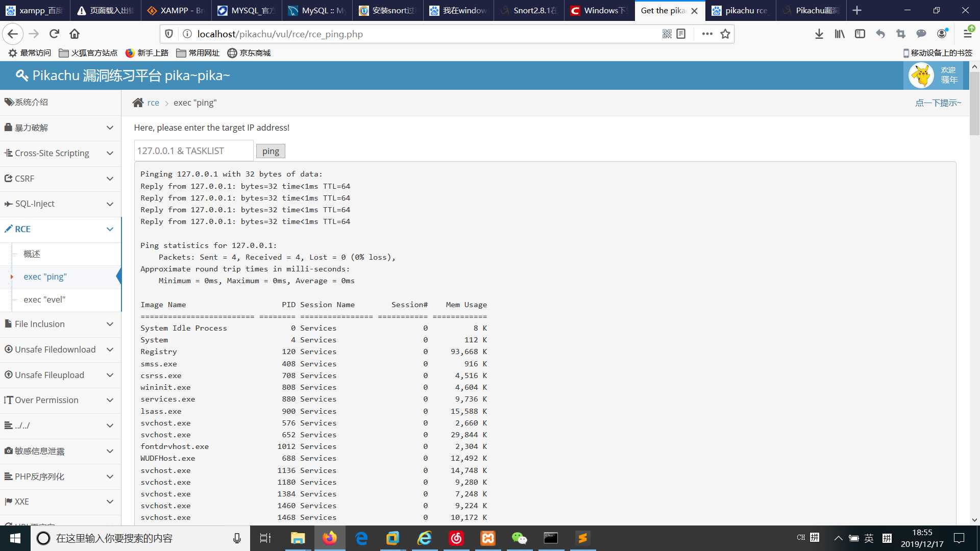
Task: Reload the page with the refresh icon
Action: (54, 34)
